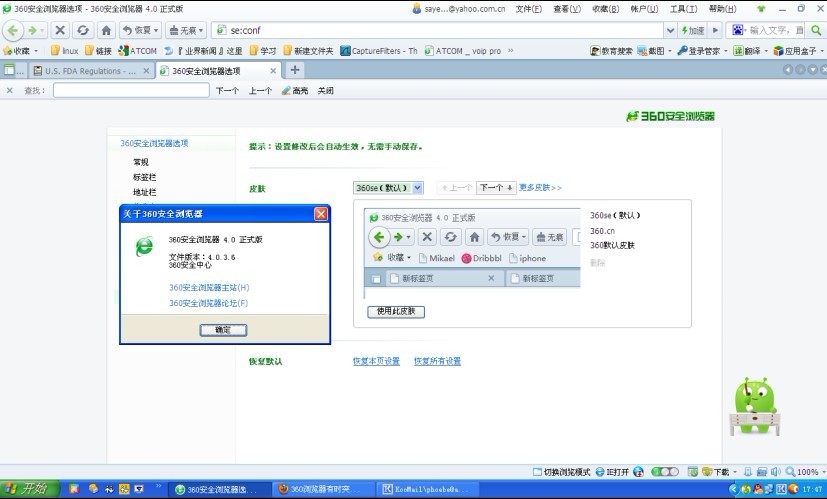Select 地址栏 in the options sidebar
Screen dimensions: 827x499
pyautogui.click(x=145, y=192)
